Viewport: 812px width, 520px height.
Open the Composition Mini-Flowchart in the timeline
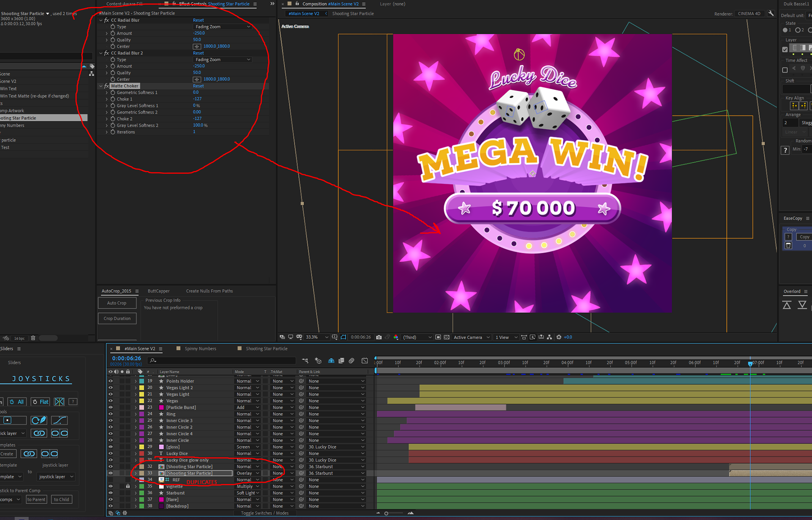[x=305, y=361]
